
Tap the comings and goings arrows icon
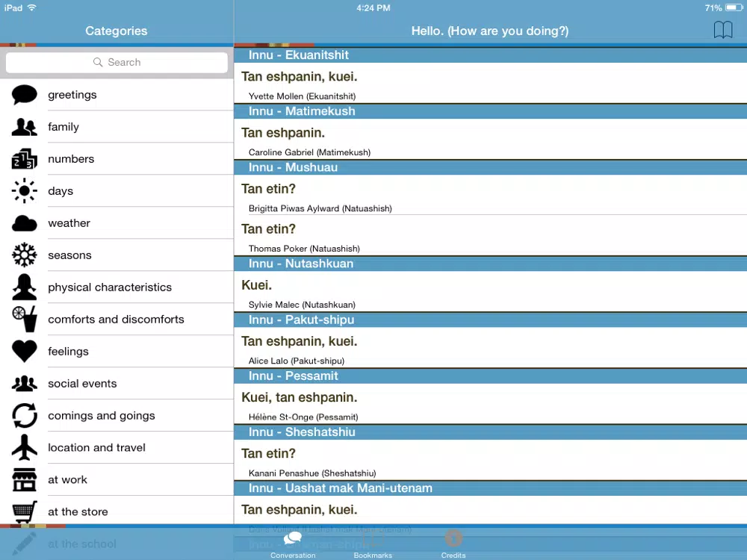[x=25, y=416]
